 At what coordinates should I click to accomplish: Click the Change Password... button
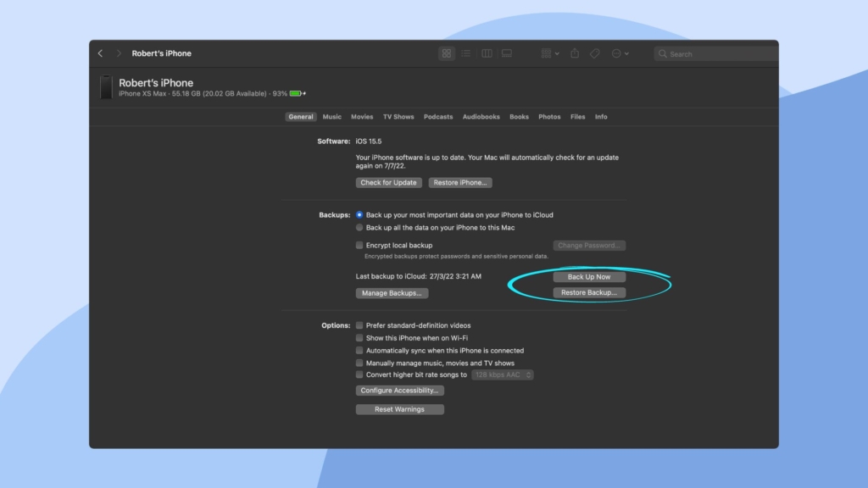589,245
